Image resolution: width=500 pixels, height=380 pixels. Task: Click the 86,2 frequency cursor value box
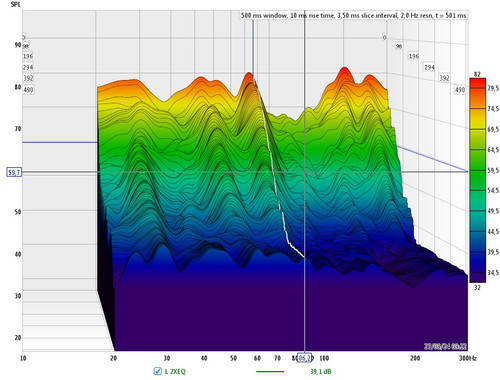click(304, 358)
